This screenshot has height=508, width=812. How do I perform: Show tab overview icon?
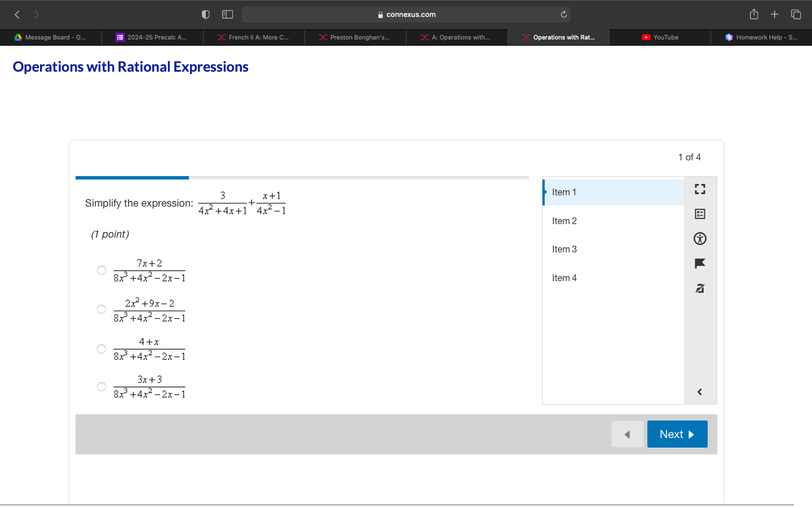tap(796, 15)
